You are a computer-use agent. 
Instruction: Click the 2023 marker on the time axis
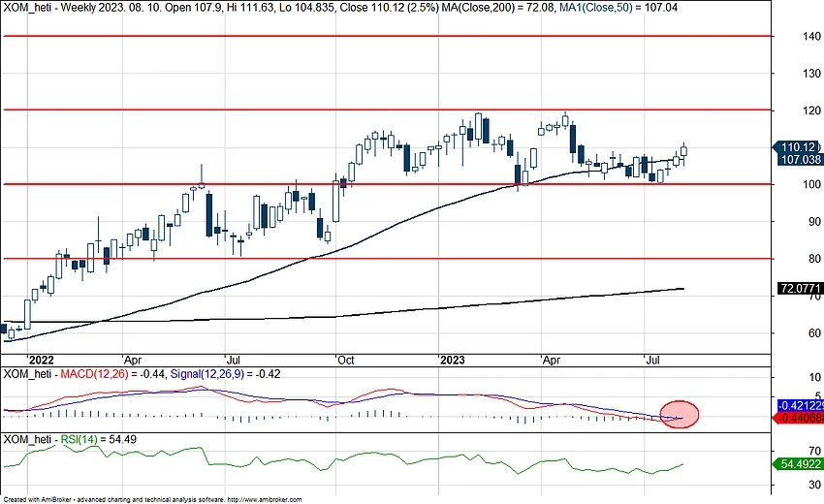coord(453,357)
